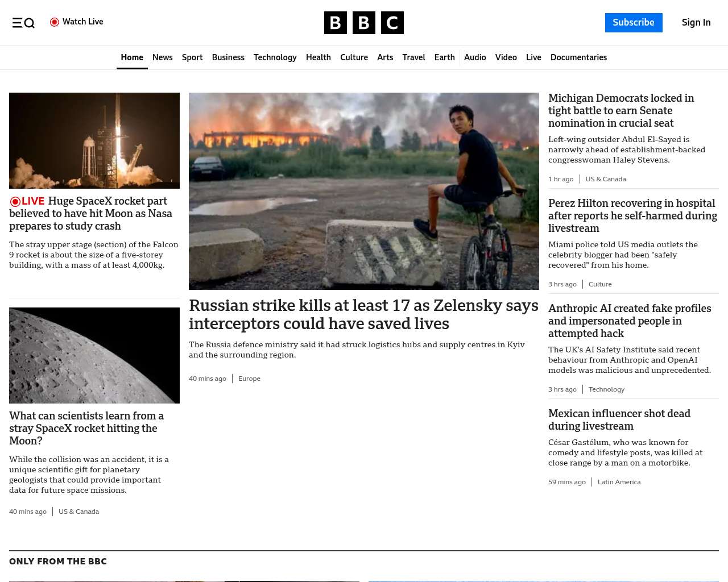Click the Subscribe button
Image resolution: width=728 pixels, height=582 pixels.
click(x=634, y=23)
